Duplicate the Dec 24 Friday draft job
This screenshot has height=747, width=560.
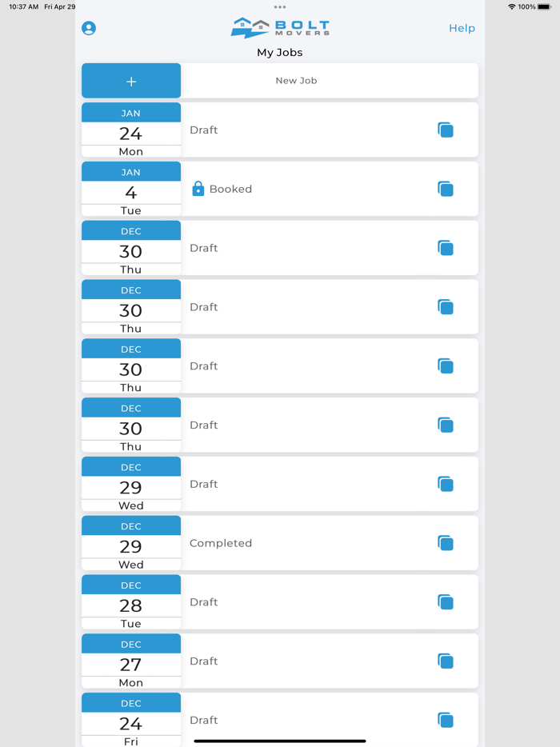click(446, 721)
